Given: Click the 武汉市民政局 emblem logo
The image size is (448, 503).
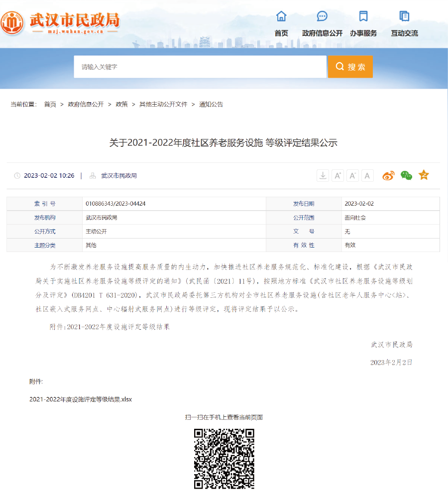Looking at the screenshot, I should coord(13,21).
